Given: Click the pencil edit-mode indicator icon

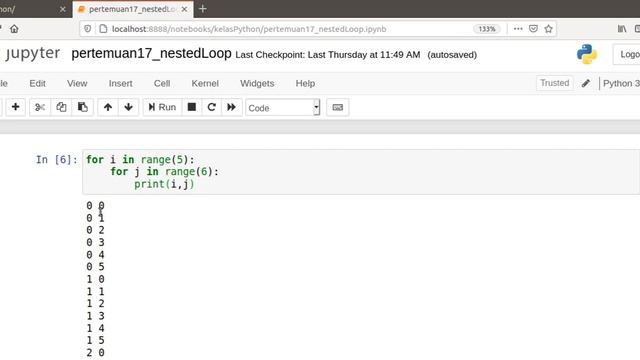Looking at the screenshot, I should pyautogui.click(x=586, y=83).
